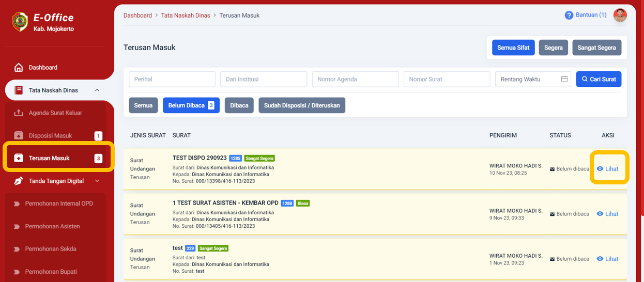
Task: Focus the Dari Institusi field
Action: click(x=264, y=79)
